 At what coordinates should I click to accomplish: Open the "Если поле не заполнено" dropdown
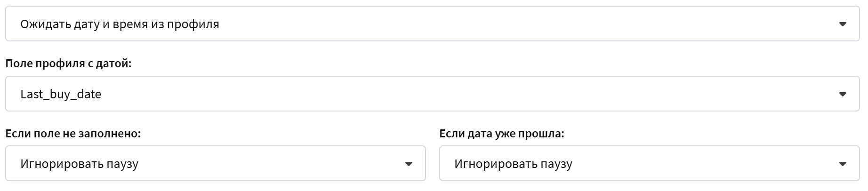[215, 164]
